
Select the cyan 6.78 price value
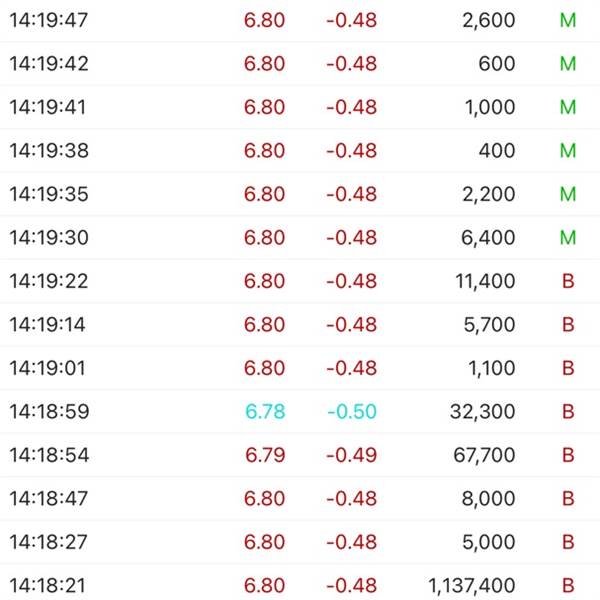coord(265,411)
